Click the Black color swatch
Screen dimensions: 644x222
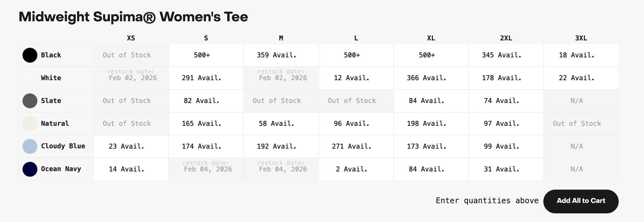tap(30, 55)
